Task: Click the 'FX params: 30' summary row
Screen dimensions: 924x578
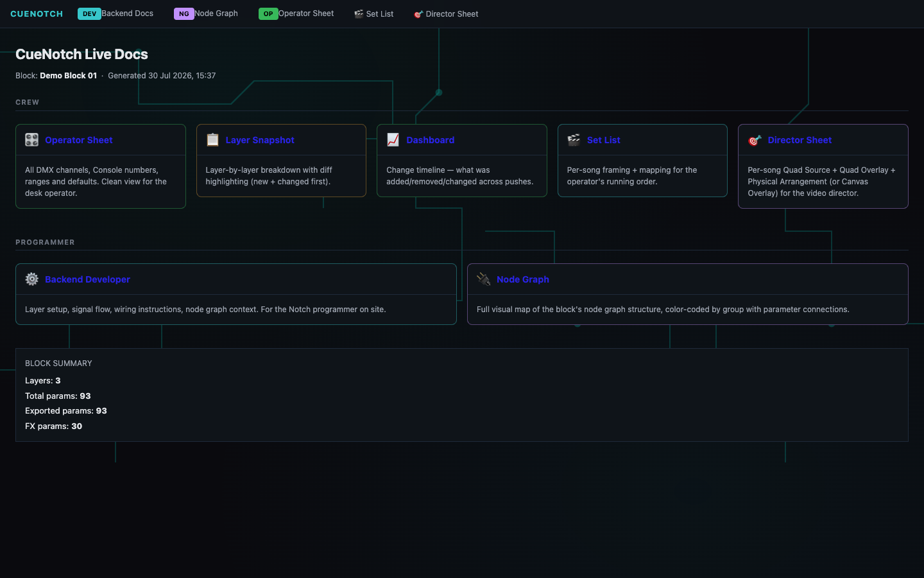Action: pyautogui.click(x=53, y=426)
